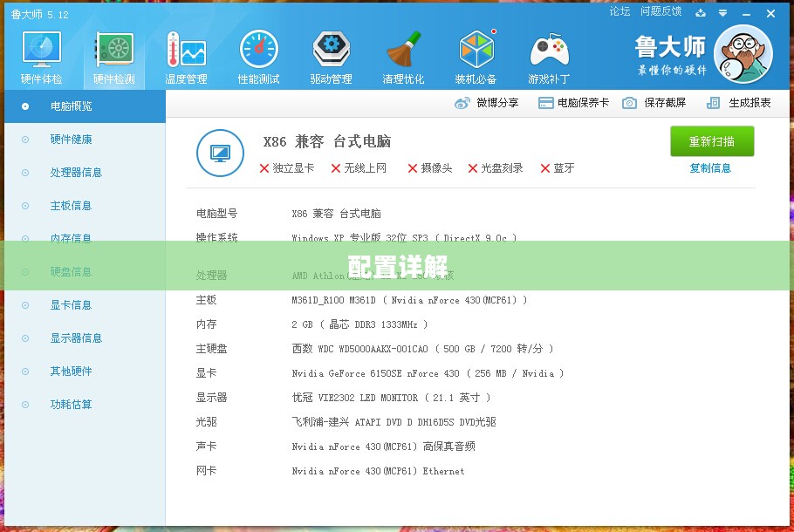Click the red X beside 摄像头

(413, 168)
